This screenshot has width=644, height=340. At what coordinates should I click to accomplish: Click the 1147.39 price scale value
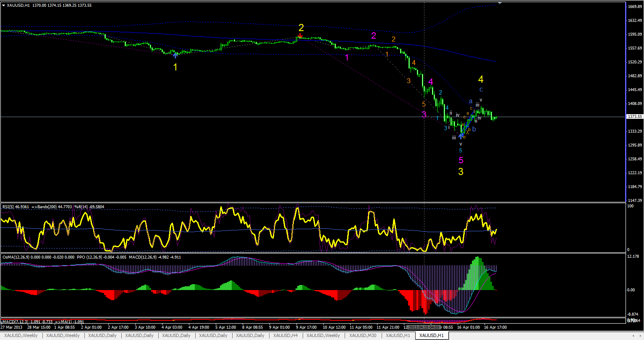click(634, 201)
